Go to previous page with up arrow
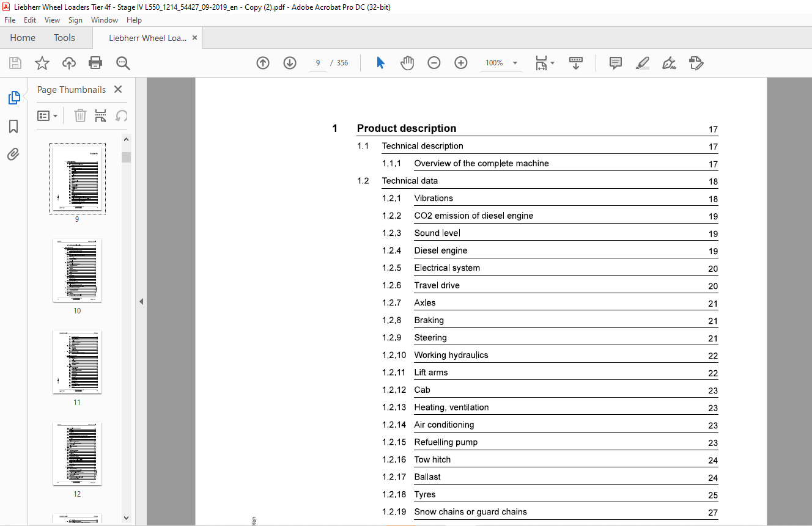812x526 pixels. point(263,63)
